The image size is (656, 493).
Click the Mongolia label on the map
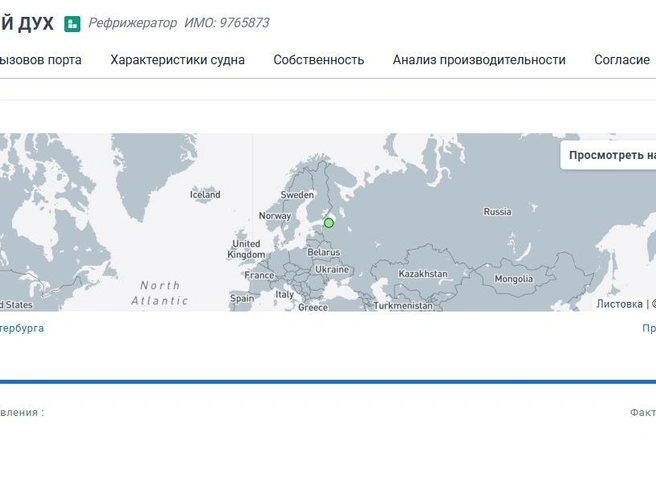click(514, 279)
